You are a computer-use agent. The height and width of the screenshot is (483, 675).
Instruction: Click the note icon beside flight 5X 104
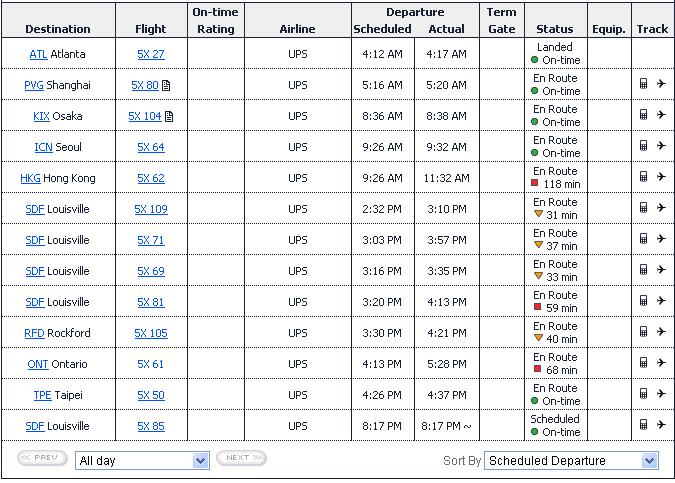169,116
